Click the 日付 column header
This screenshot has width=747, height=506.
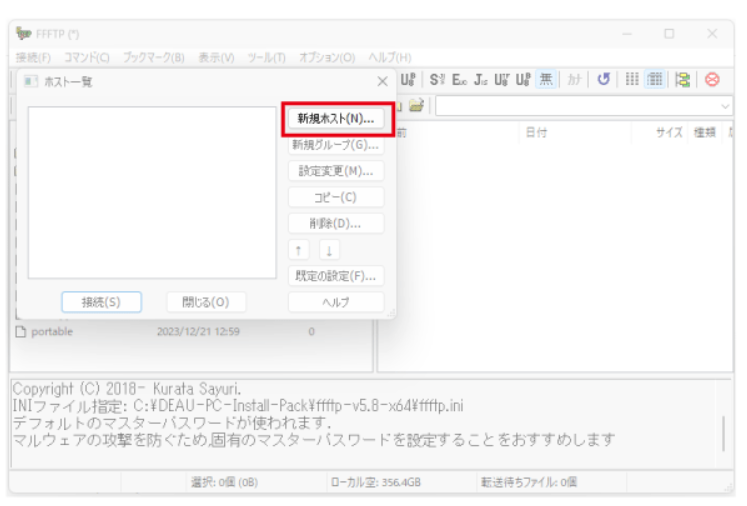click(x=537, y=133)
